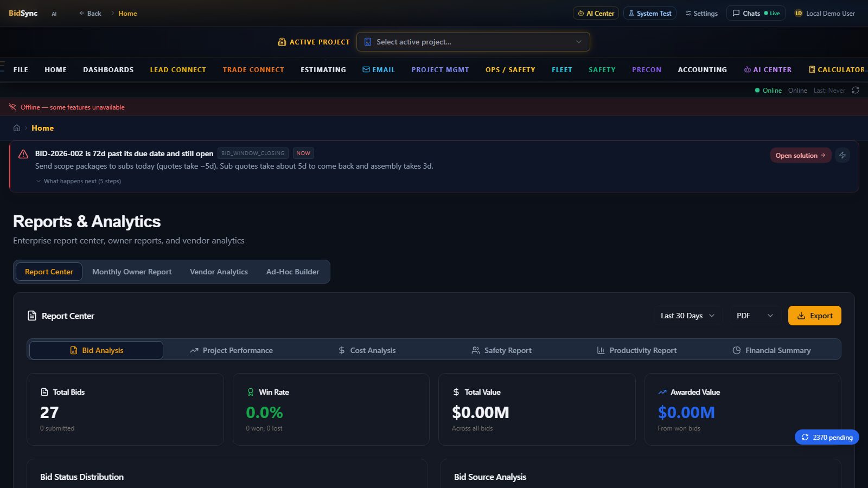The width and height of the screenshot is (868, 488).
Task: Click the sync refresh icon near Last: Never
Action: click(856, 91)
